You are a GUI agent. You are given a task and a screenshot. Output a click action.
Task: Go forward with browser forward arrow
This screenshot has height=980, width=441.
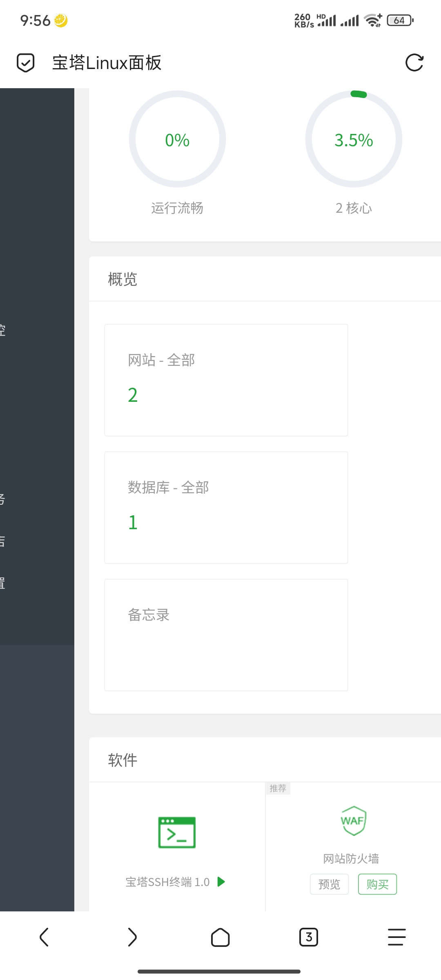tap(132, 937)
